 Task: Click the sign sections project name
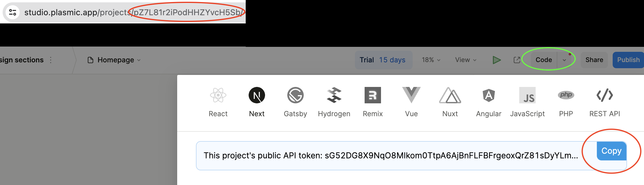(x=22, y=60)
